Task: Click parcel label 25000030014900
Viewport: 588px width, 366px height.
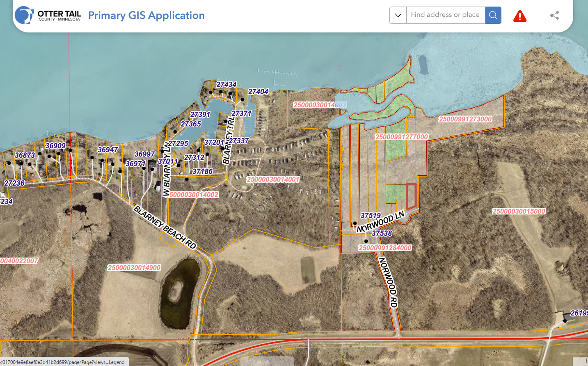Action: click(x=134, y=268)
